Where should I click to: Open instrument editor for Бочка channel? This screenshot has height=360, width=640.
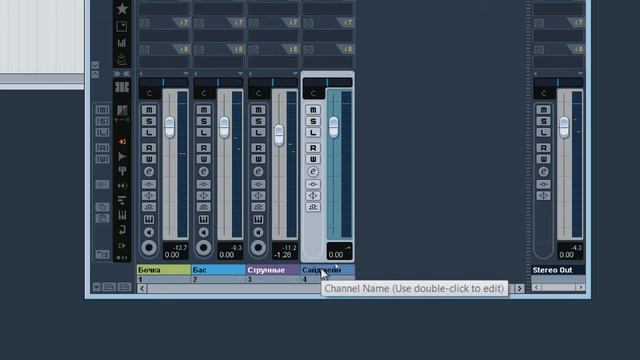pos(149,220)
